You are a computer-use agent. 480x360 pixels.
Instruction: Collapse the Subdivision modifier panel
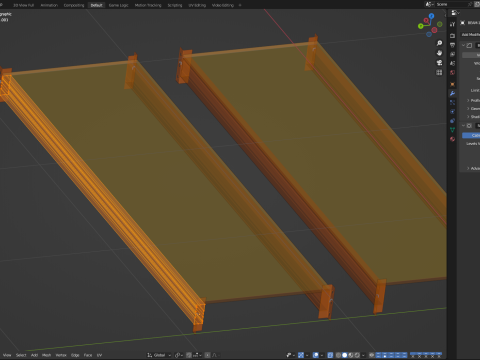[463, 126]
